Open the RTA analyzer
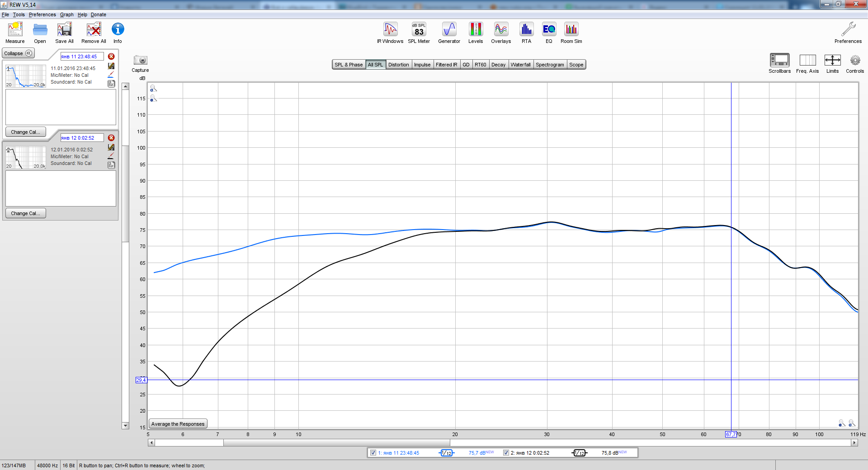This screenshot has width=868, height=470. (x=526, y=29)
